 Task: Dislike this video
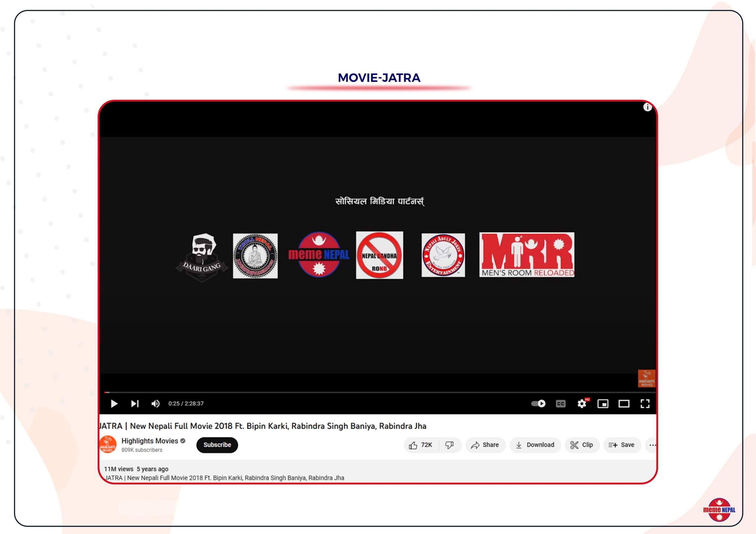449,445
